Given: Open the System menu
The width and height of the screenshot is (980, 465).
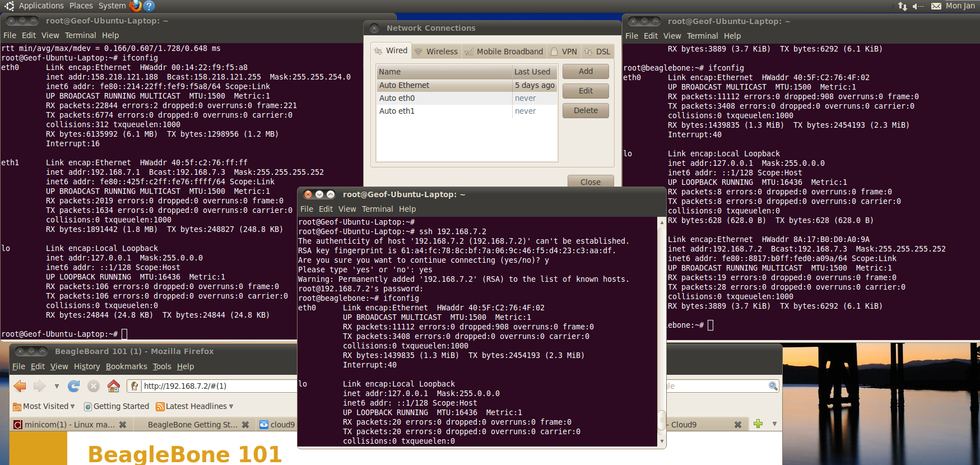Looking at the screenshot, I should (112, 6).
